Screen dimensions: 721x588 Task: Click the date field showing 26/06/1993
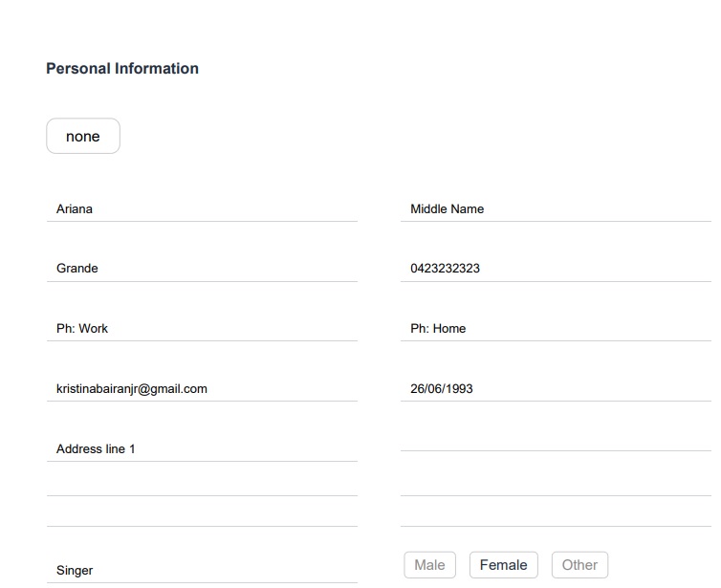tap(555, 388)
